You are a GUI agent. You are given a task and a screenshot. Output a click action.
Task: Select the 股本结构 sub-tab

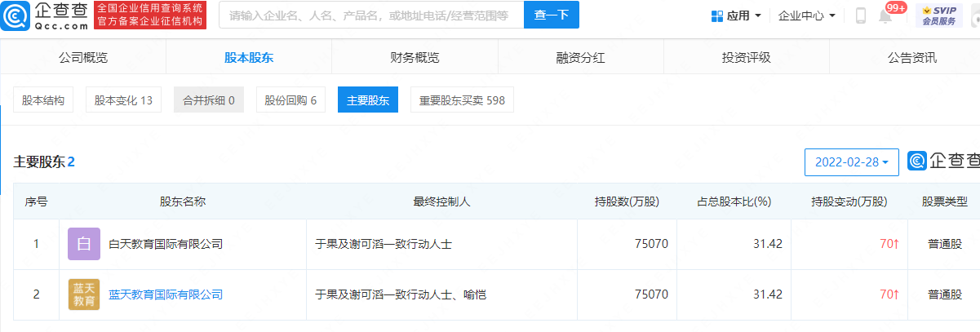coord(42,100)
